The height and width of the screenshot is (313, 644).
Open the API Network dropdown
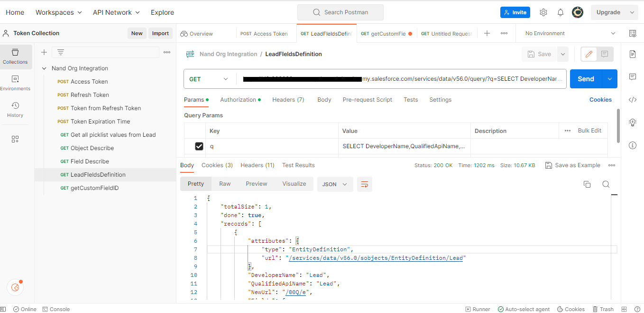[x=116, y=12]
